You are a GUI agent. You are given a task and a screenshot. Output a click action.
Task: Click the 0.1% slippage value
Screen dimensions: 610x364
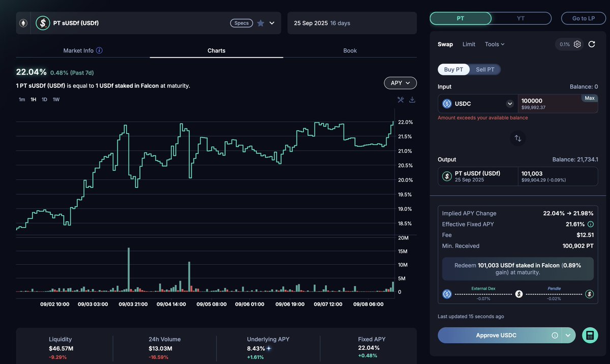pyautogui.click(x=565, y=44)
